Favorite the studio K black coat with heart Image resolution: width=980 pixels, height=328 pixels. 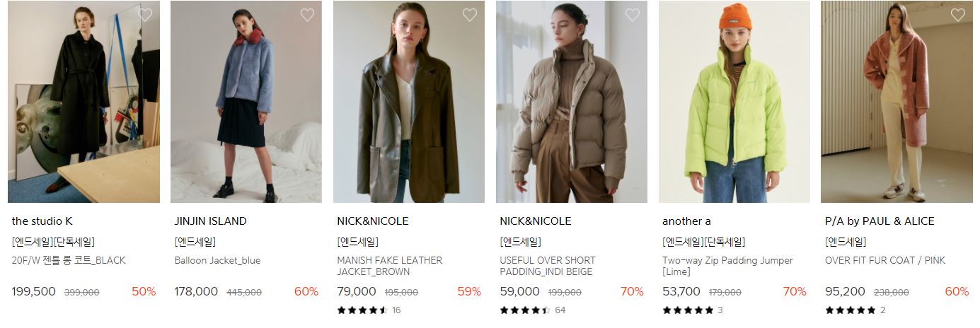145,15
